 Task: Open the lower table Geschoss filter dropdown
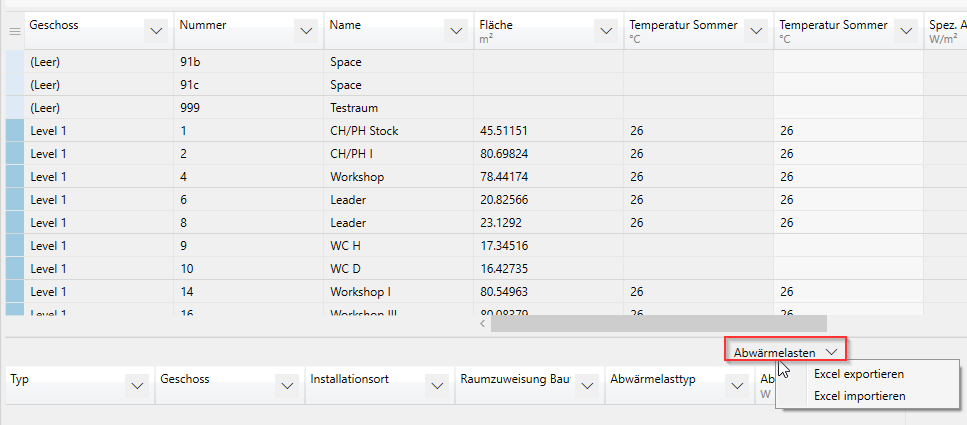pyautogui.click(x=287, y=386)
